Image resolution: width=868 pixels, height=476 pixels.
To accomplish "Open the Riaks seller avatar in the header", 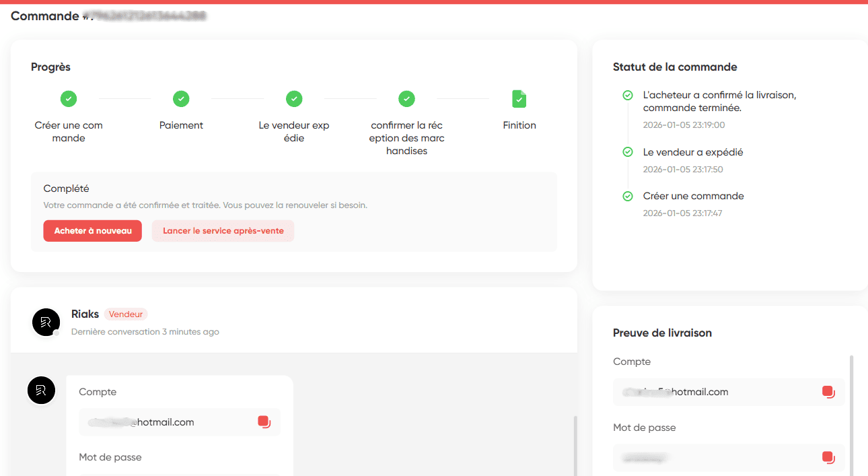I will coord(46,322).
